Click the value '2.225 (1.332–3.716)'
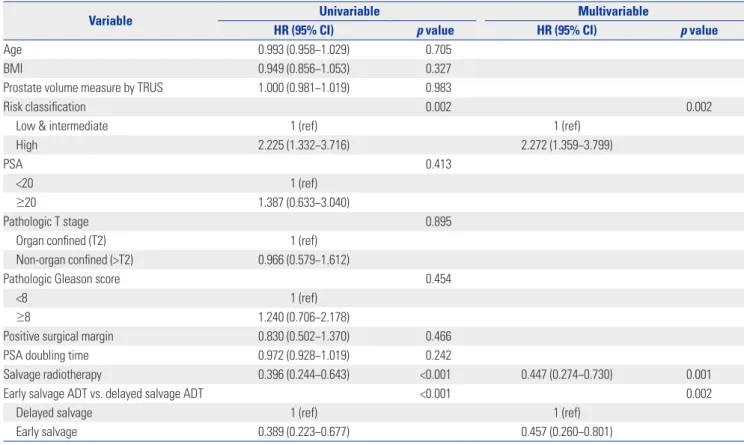 [304, 145]
